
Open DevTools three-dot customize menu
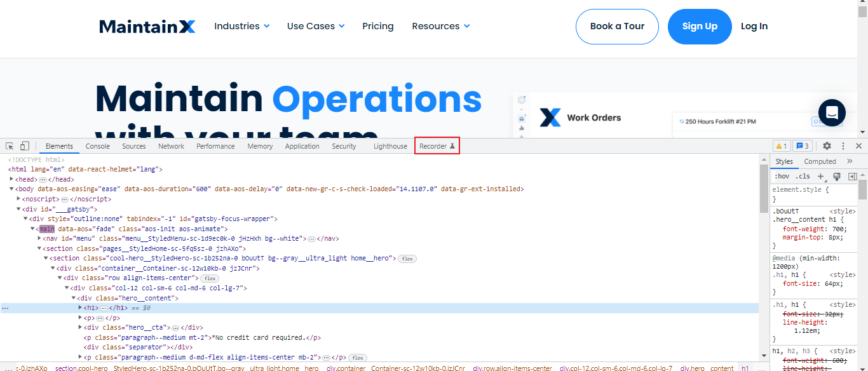843,146
